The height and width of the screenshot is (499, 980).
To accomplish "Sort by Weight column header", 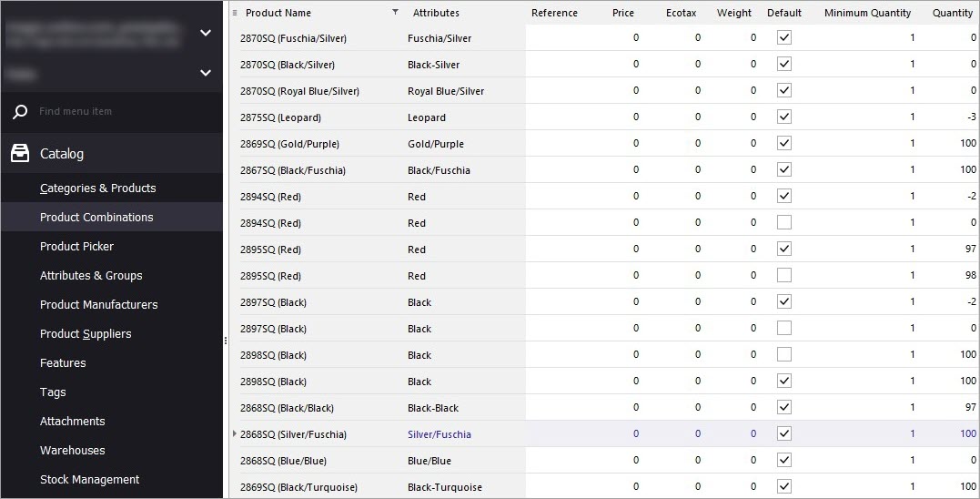I will (x=734, y=13).
